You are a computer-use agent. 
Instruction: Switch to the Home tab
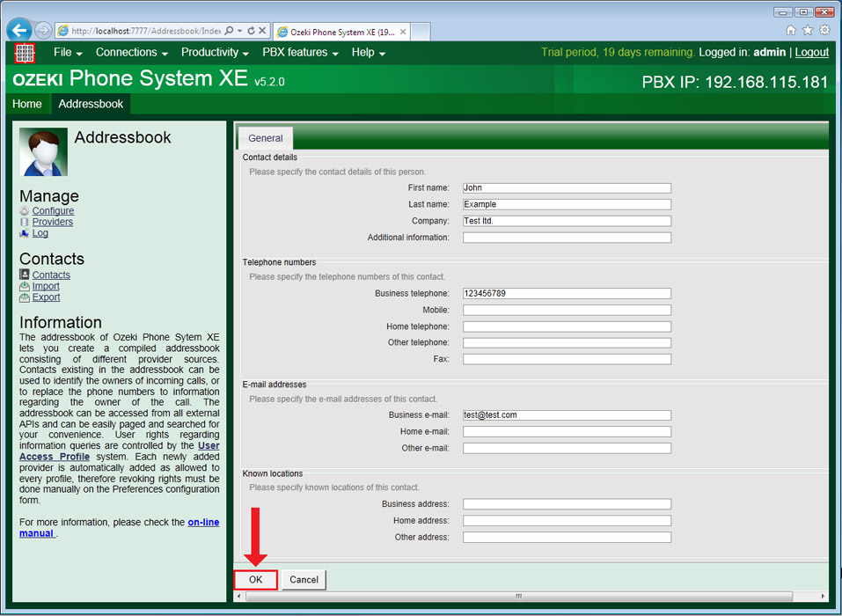(x=27, y=104)
